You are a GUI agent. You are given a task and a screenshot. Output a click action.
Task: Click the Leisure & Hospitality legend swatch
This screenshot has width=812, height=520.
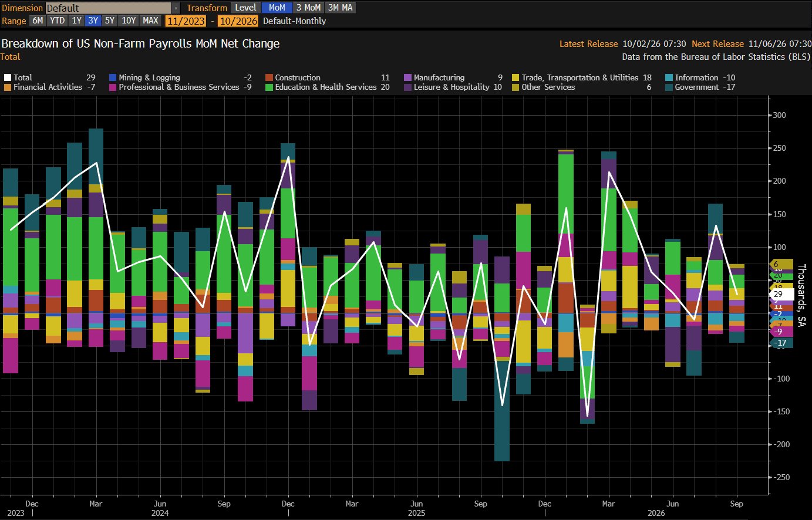[x=407, y=87]
